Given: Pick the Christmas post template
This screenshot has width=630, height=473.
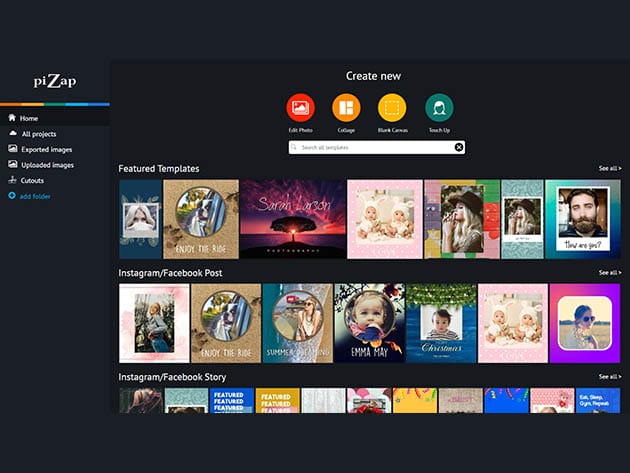Looking at the screenshot, I should point(440,323).
